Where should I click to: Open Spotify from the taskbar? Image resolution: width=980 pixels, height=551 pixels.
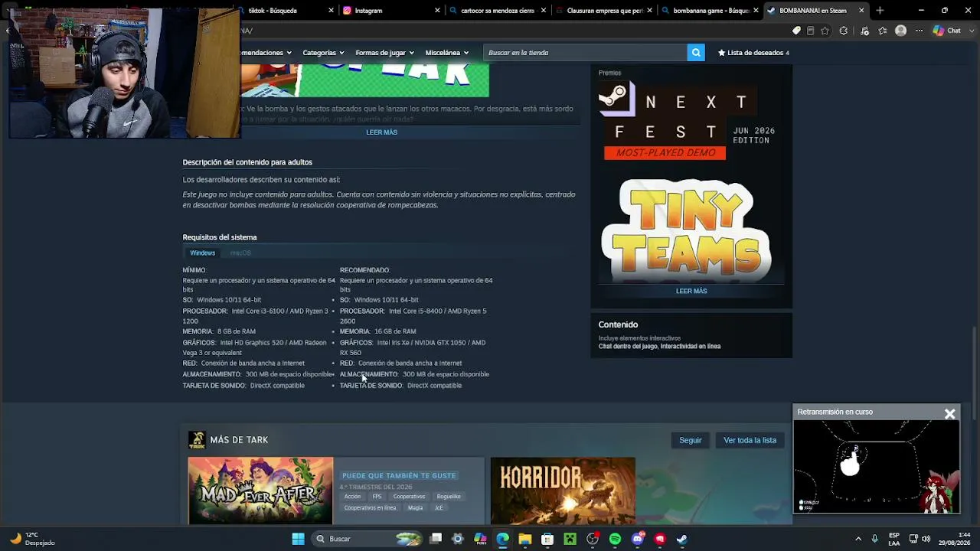615,539
